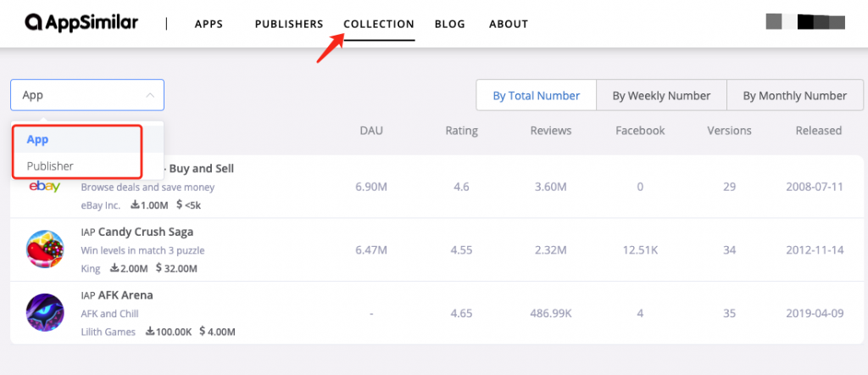Image resolution: width=868 pixels, height=375 pixels.
Task: Click the 2008-07-11 release date
Action: [x=815, y=187]
